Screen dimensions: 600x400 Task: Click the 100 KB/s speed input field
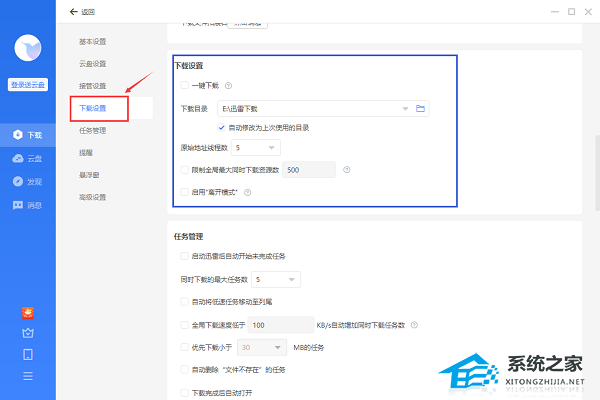[x=281, y=325]
